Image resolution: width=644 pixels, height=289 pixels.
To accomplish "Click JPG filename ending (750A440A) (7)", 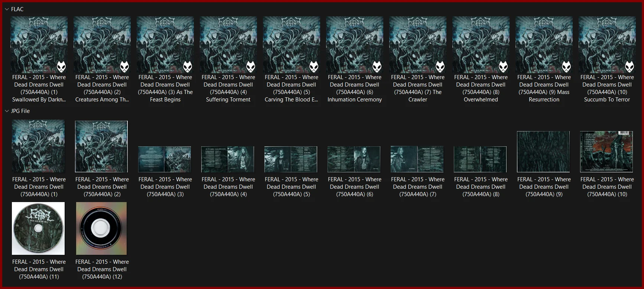I will pos(418,187).
